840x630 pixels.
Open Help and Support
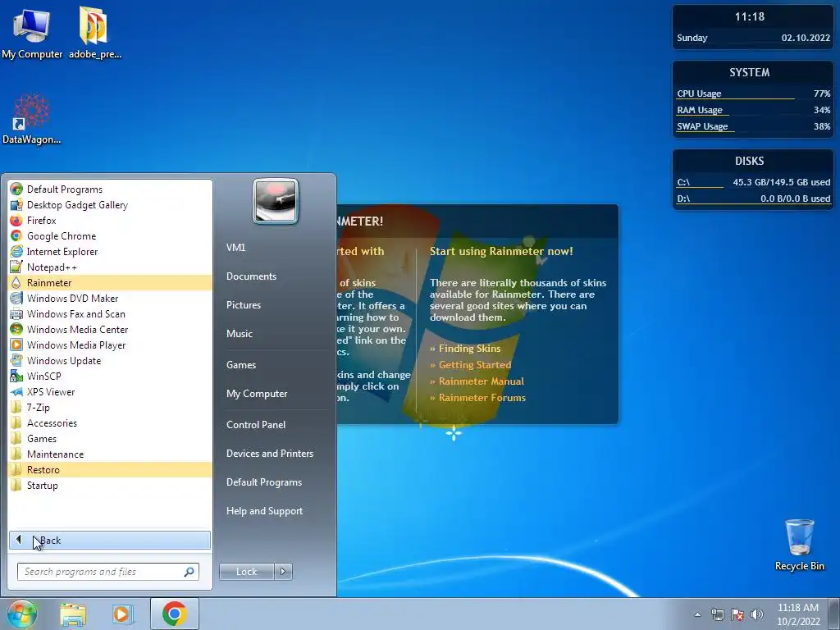click(x=264, y=511)
